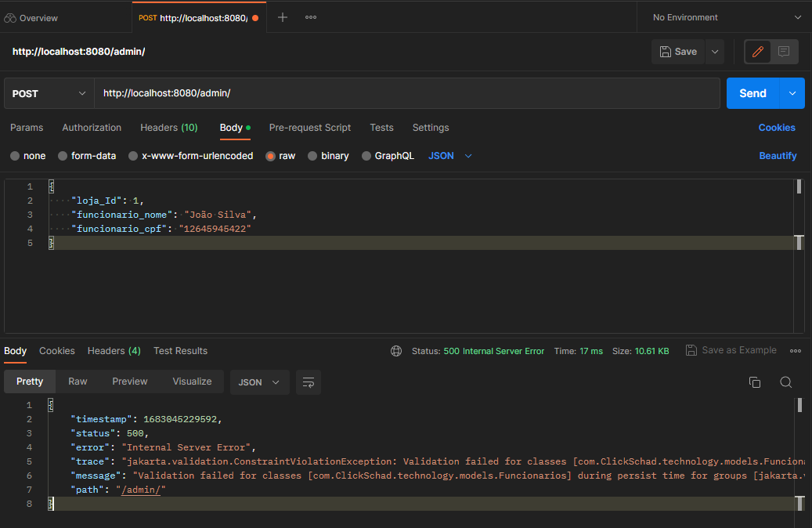
Task: Choose the GraphQL body type
Action: (x=388, y=156)
